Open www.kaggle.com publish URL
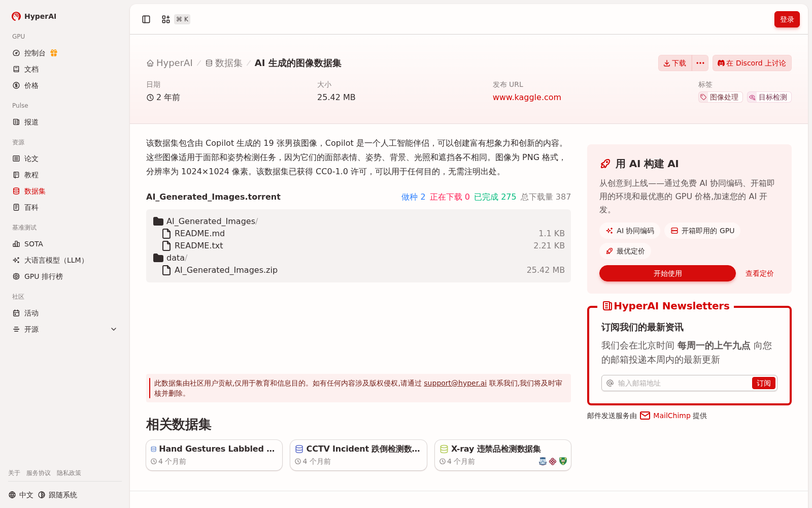This screenshot has width=812, height=508. [527, 97]
